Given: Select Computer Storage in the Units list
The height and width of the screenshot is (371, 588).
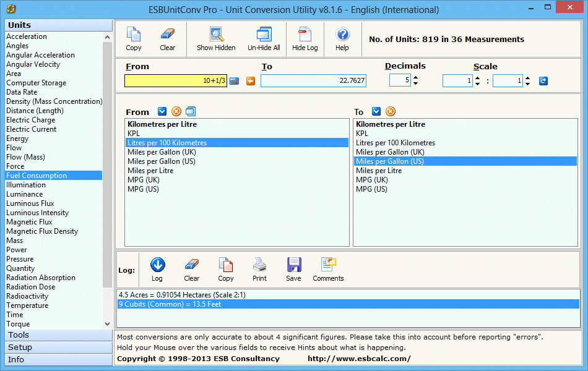Looking at the screenshot, I should pos(37,83).
